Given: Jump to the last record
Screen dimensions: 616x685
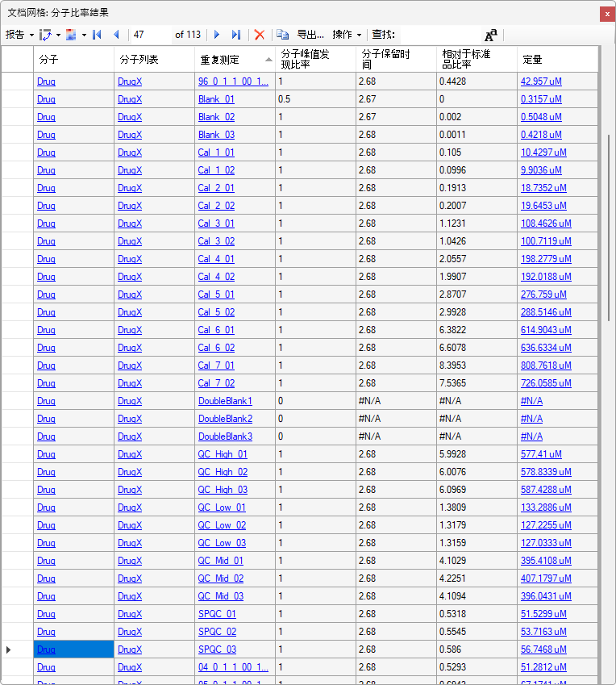Looking at the screenshot, I should click(x=235, y=35).
